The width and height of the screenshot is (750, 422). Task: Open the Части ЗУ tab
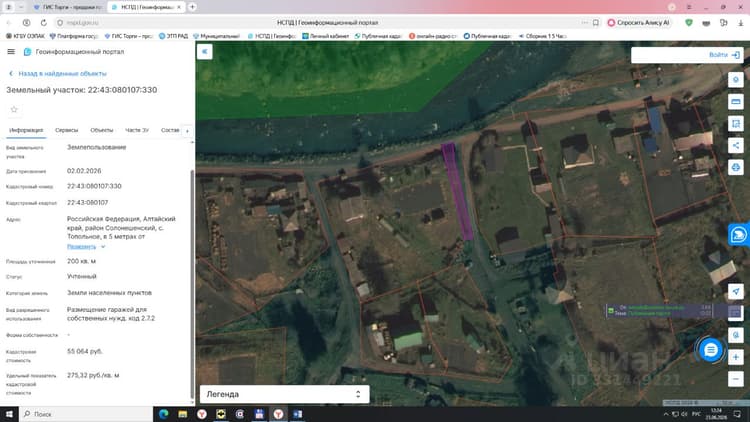(x=137, y=130)
